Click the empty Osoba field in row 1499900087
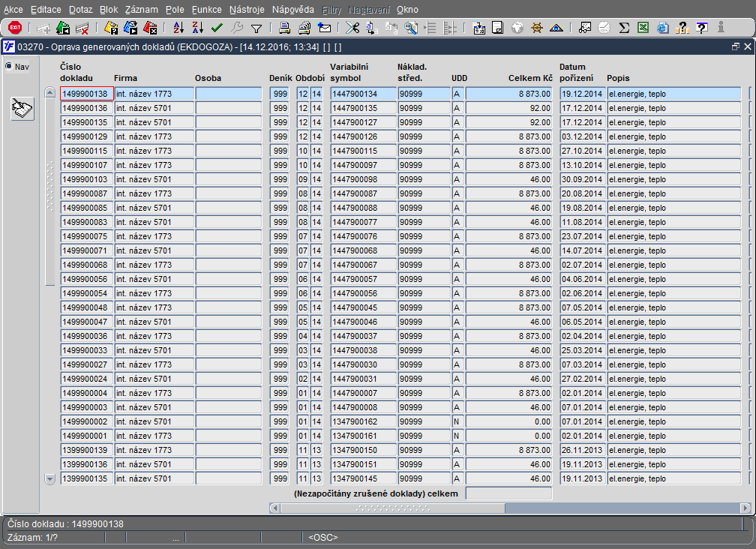Screen dimensions: 756x549 click(229, 193)
